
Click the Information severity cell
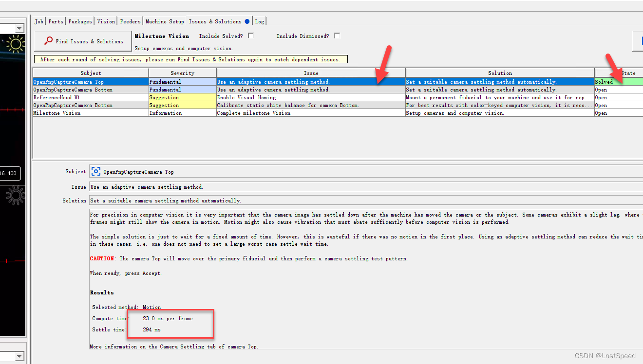tap(183, 113)
